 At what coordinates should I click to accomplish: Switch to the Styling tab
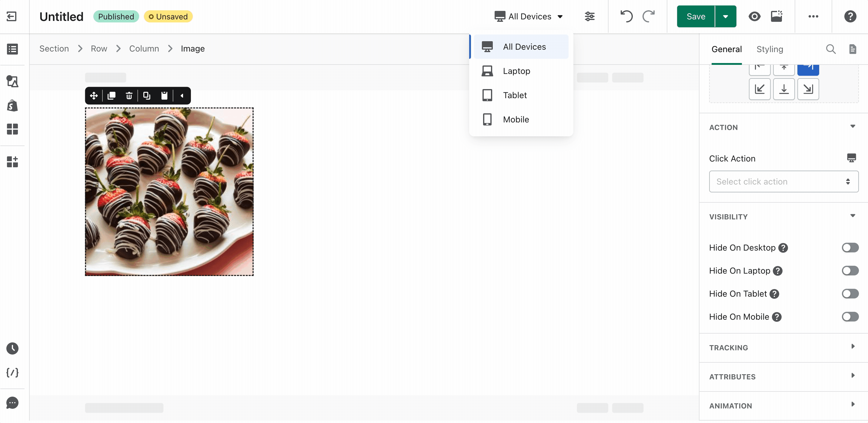click(x=769, y=49)
